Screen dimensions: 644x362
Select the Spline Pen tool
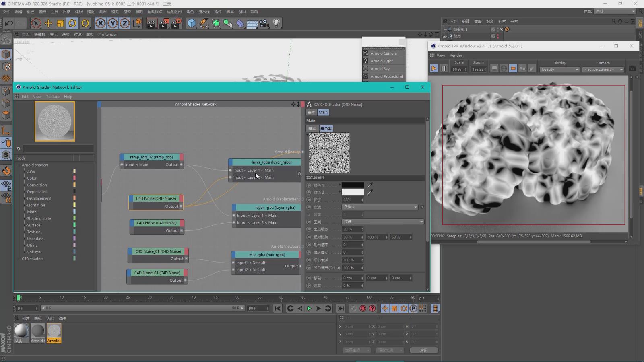click(x=204, y=23)
